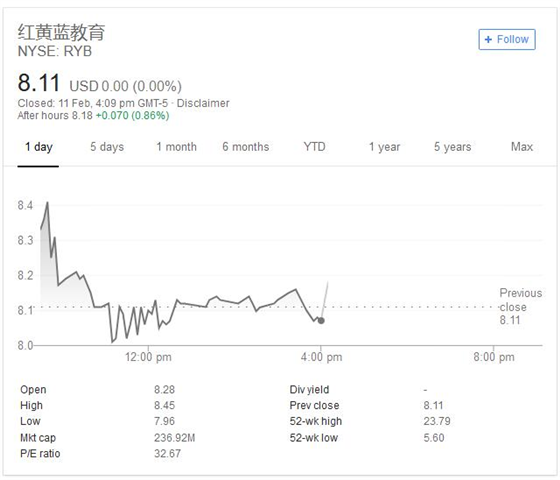
Task: Click the after-hours line segment on chart
Action: point(325,300)
